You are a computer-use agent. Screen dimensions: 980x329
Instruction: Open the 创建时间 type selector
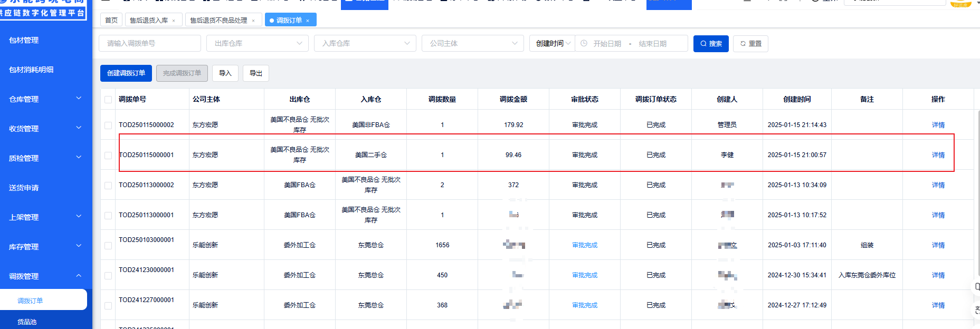pos(553,44)
